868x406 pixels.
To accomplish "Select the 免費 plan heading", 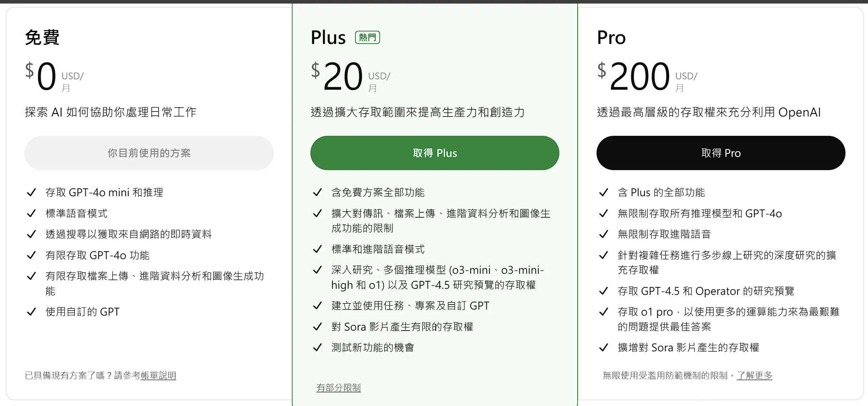I will point(42,37).
